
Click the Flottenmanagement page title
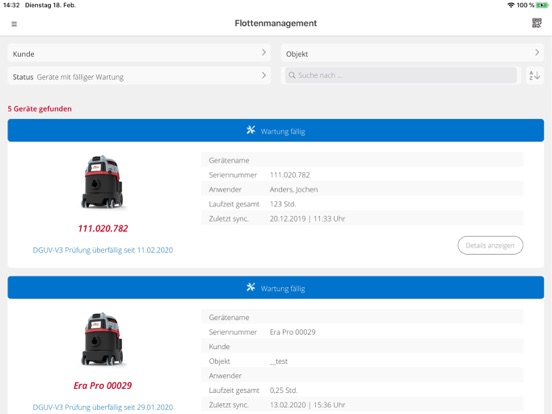coord(276,23)
